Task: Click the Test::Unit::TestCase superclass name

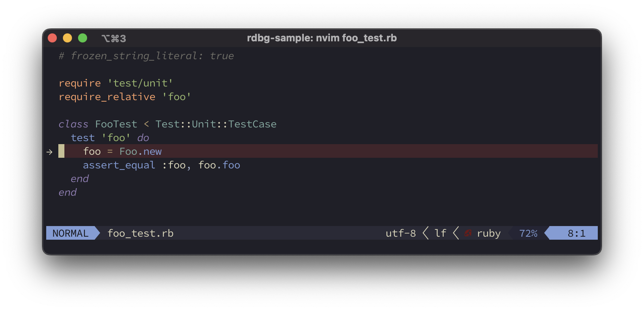Action: [x=216, y=124]
